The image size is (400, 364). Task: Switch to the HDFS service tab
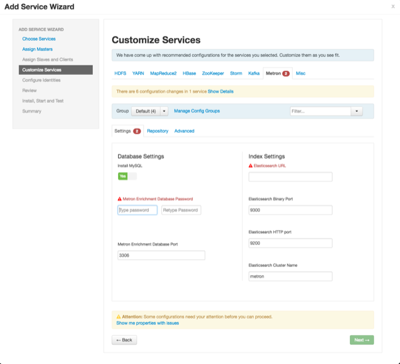[x=120, y=73]
